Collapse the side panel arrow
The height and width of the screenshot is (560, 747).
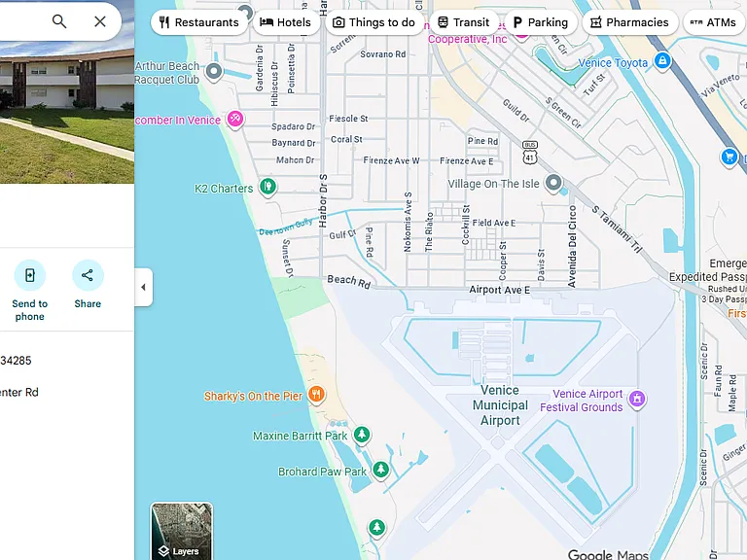click(x=143, y=287)
